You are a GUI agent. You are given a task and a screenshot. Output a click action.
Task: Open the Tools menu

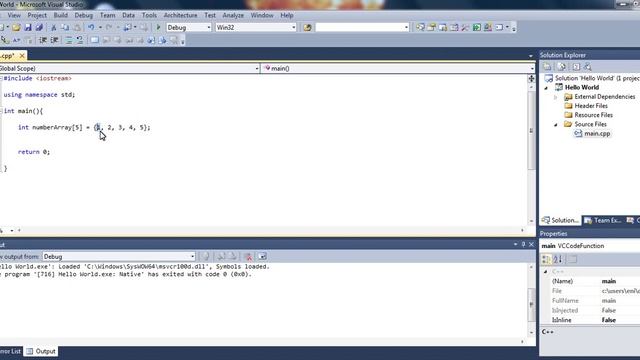point(149,15)
